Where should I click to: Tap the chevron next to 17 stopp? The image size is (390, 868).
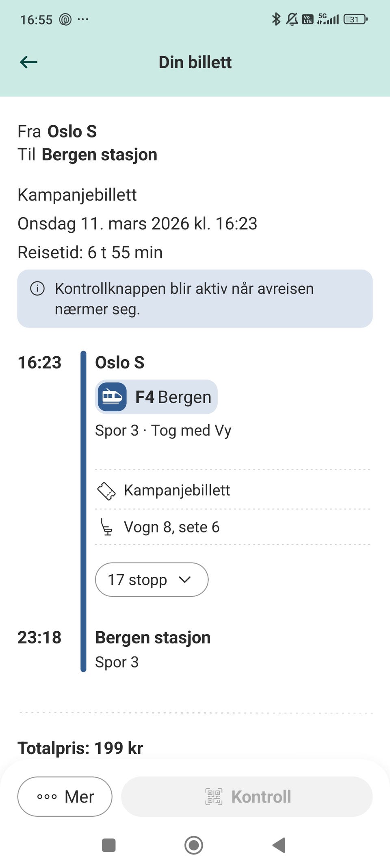185,580
